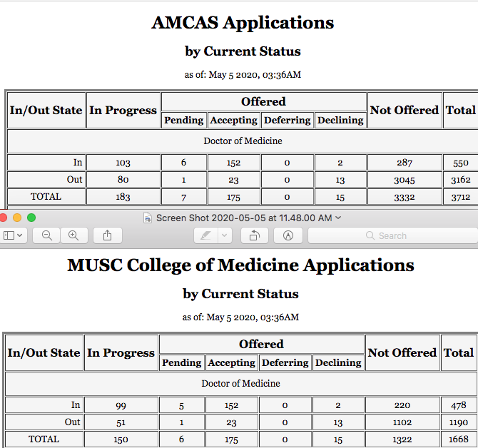
Task: Click 'by Current Status' under AMCAS heading
Action: 243,51
